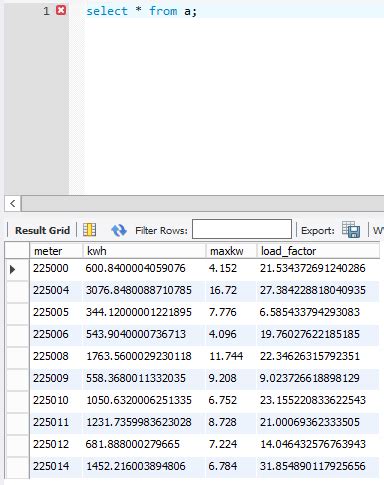Screen dimensions: 384x485
Task: Click the current row arrow indicator
Action: [13, 269]
